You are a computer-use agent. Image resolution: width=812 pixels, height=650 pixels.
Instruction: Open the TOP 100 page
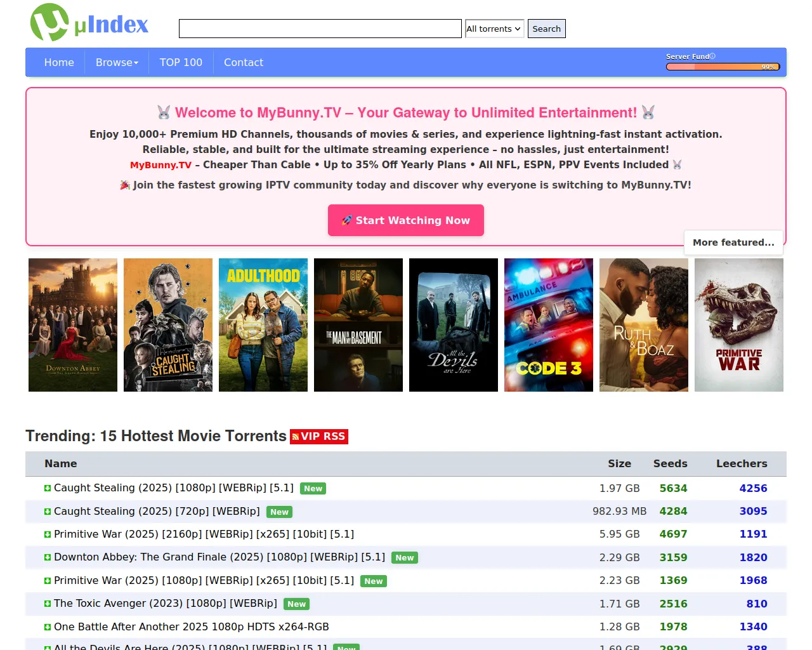tap(181, 62)
